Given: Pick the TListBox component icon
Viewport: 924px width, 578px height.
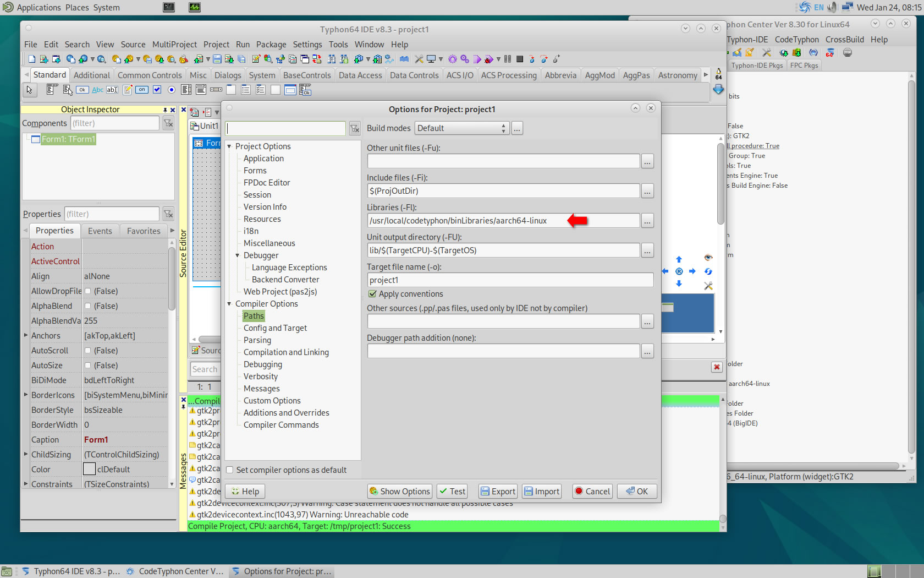Looking at the screenshot, I should 186,90.
